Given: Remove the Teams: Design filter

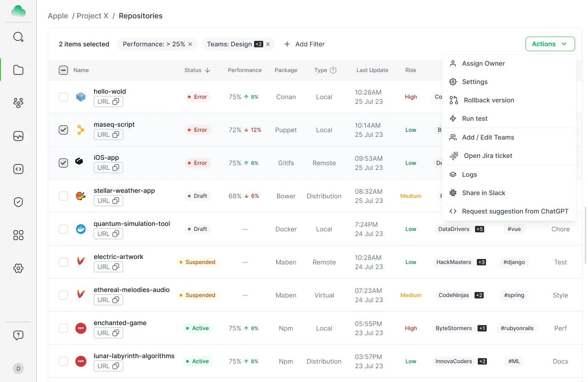Looking at the screenshot, I should (268, 44).
